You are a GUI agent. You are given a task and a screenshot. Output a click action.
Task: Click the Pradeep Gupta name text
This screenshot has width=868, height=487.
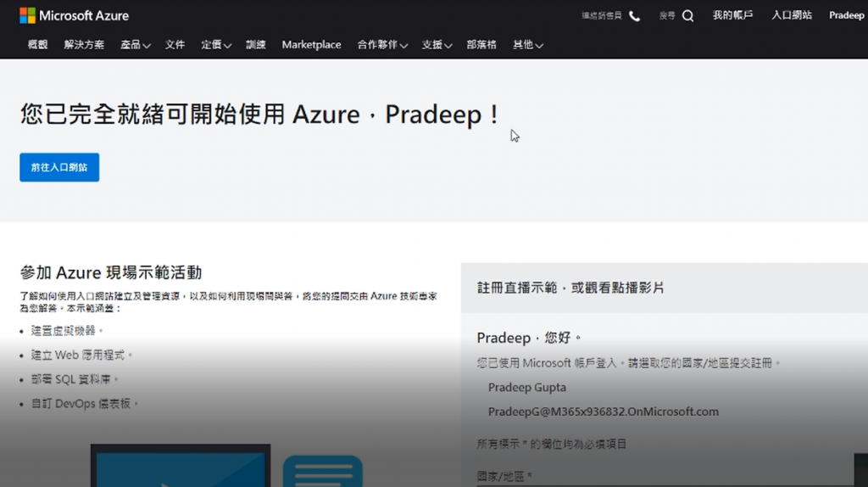(x=527, y=388)
